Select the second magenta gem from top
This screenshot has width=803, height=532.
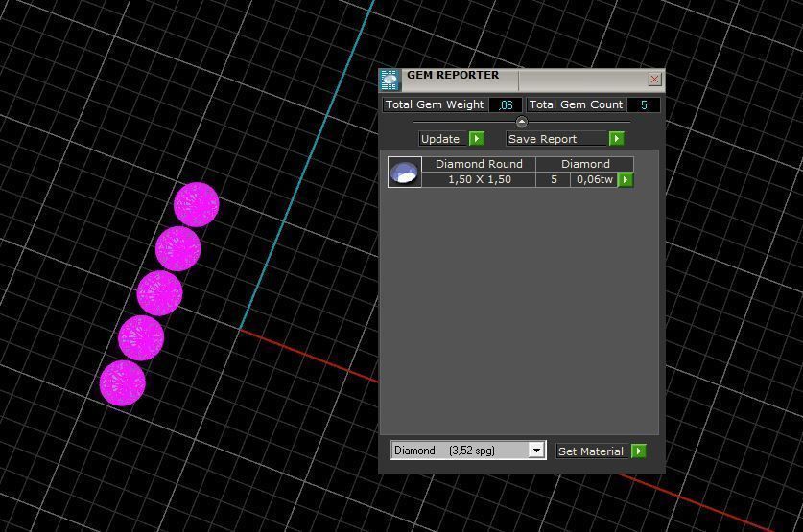178,248
